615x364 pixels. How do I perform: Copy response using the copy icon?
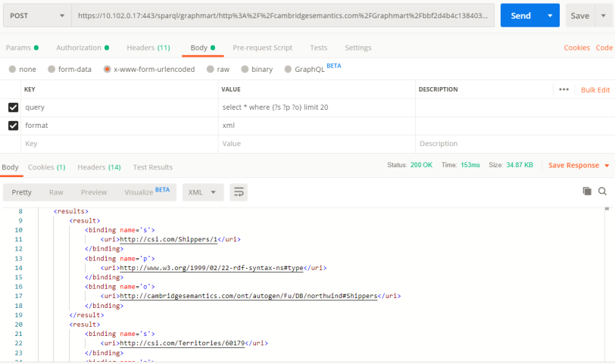[x=586, y=191]
